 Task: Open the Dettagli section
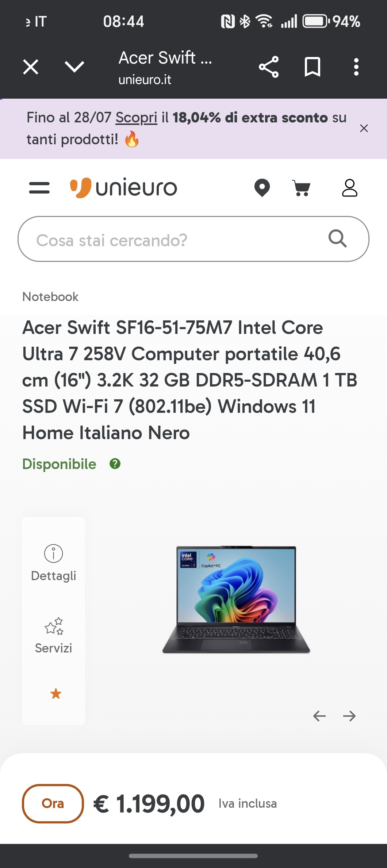click(54, 563)
